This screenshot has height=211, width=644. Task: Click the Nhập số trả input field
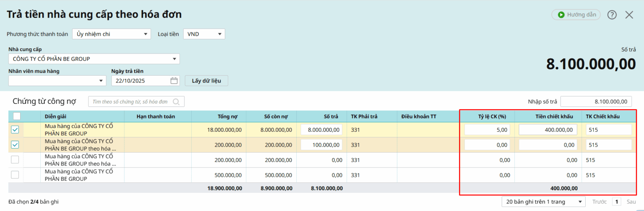coord(596,102)
